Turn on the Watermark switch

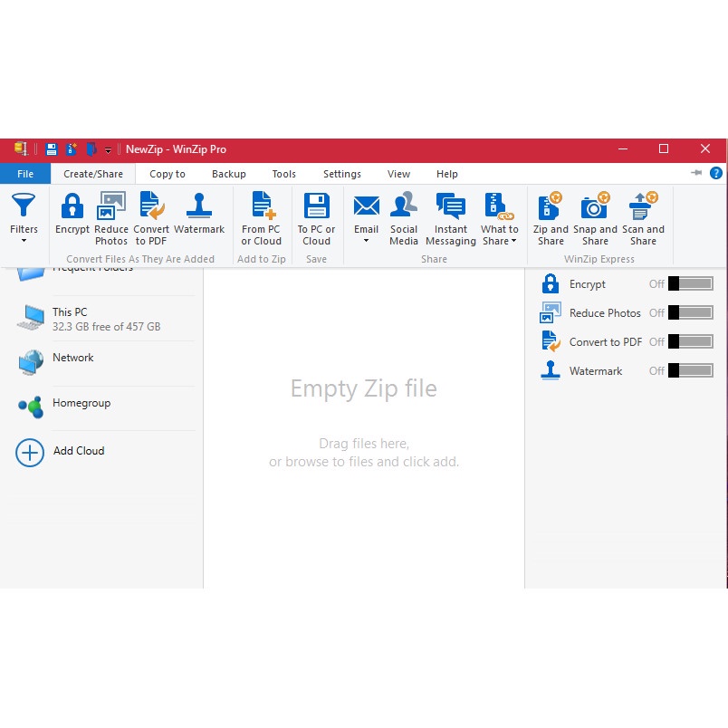(690, 370)
